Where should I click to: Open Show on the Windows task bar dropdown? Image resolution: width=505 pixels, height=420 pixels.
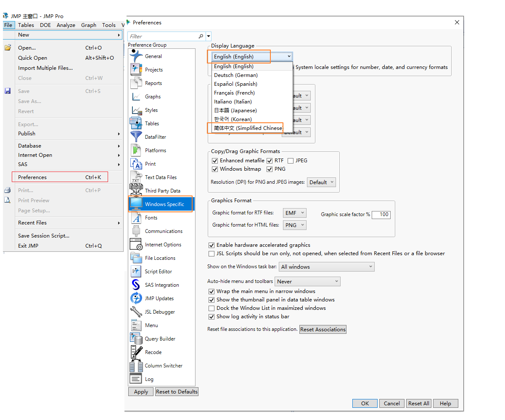coord(326,267)
